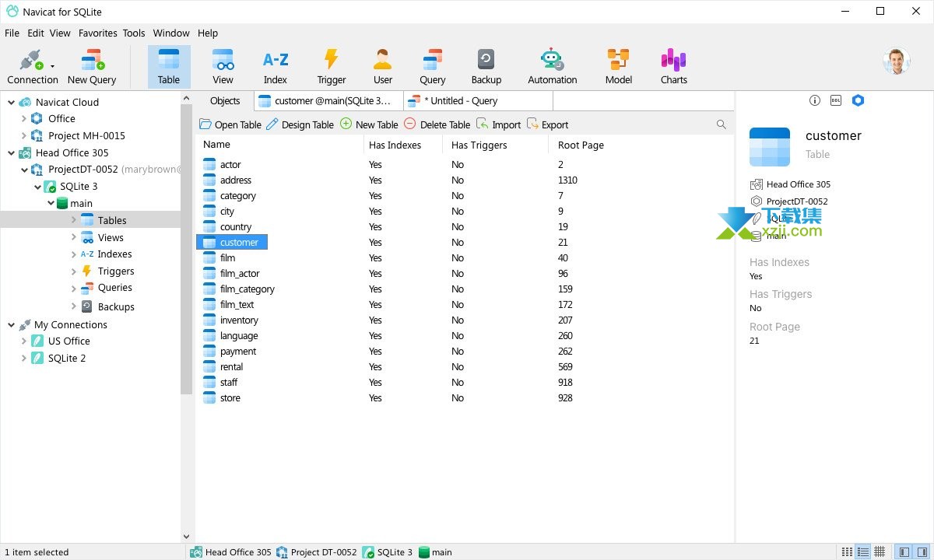Expand the arrow next to Triggers
Screen dimensions: 934x560
coord(74,271)
